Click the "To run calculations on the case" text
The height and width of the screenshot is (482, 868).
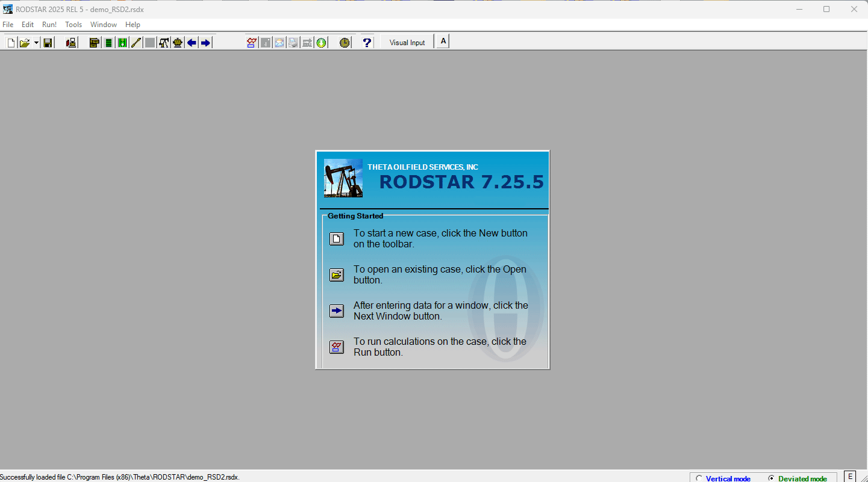click(x=440, y=347)
